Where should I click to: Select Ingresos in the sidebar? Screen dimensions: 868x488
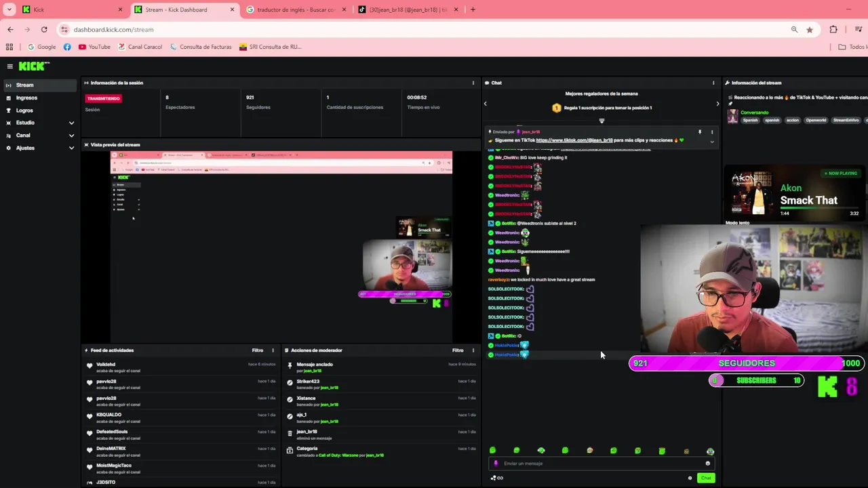tap(39, 98)
